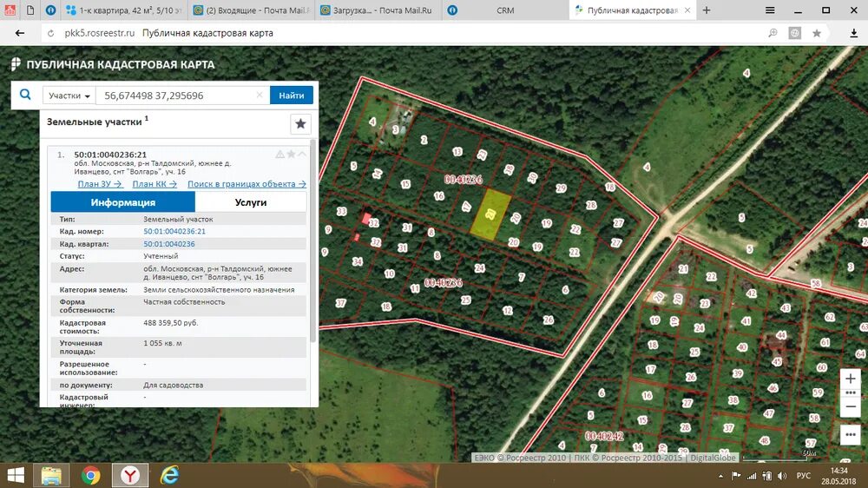Open cadastral number 50:01:0040236:21 value link
The height and width of the screenshot is (488, 868).
pos(174,232)
